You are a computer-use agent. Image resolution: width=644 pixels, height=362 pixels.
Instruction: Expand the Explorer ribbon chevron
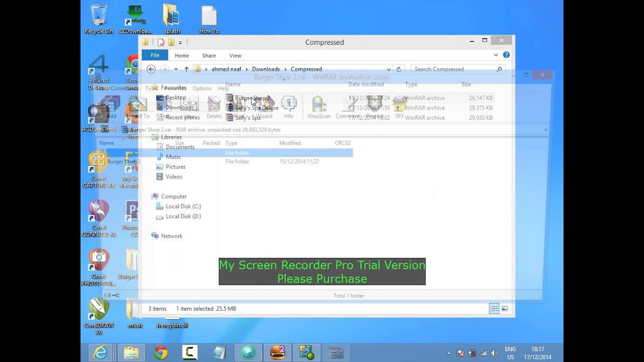click(x=496, y=55)
